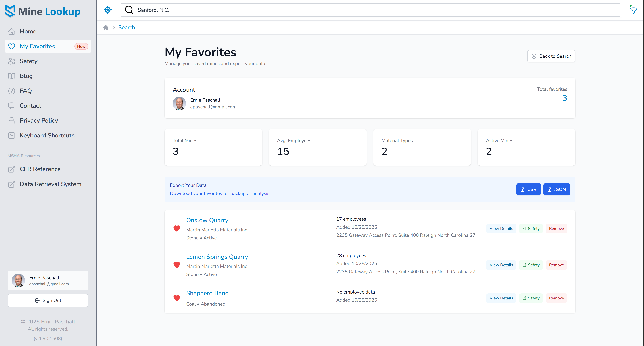Export favorites as JSON
Screen dimensions: 644x346
[556, 189]
